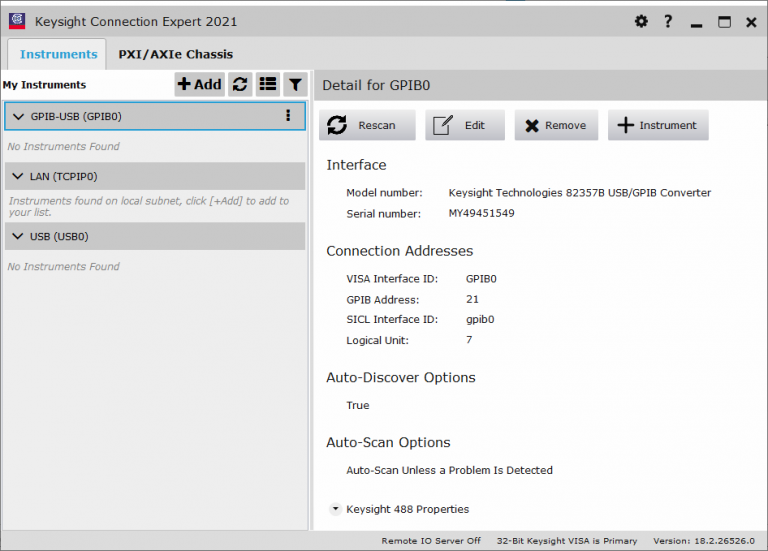Collapse the USB (USB0) section
768x551 pixels.
[18, 237]
